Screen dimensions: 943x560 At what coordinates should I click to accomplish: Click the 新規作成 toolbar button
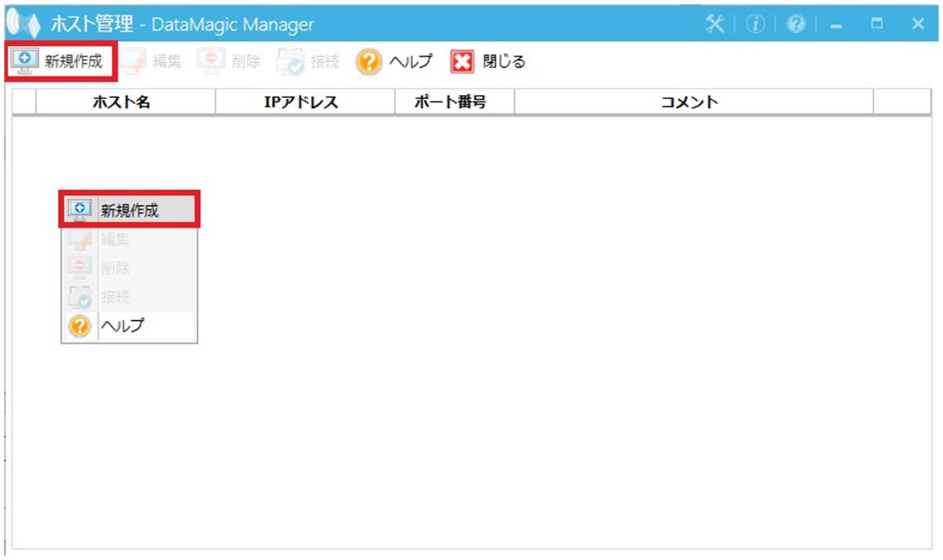click(60, 61)
